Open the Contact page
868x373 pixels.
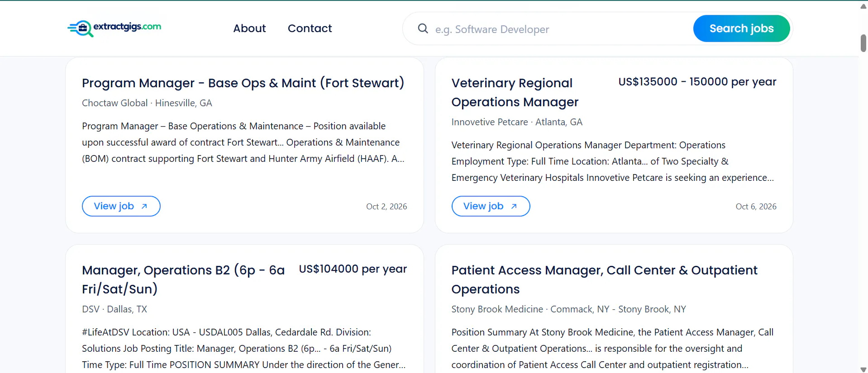click(310, 28)
